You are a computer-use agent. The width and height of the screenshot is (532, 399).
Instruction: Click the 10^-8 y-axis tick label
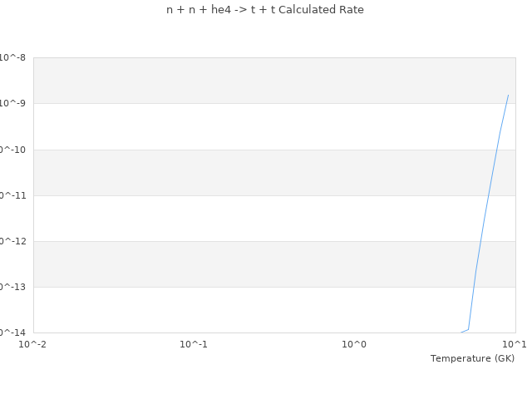pos(13,57)
